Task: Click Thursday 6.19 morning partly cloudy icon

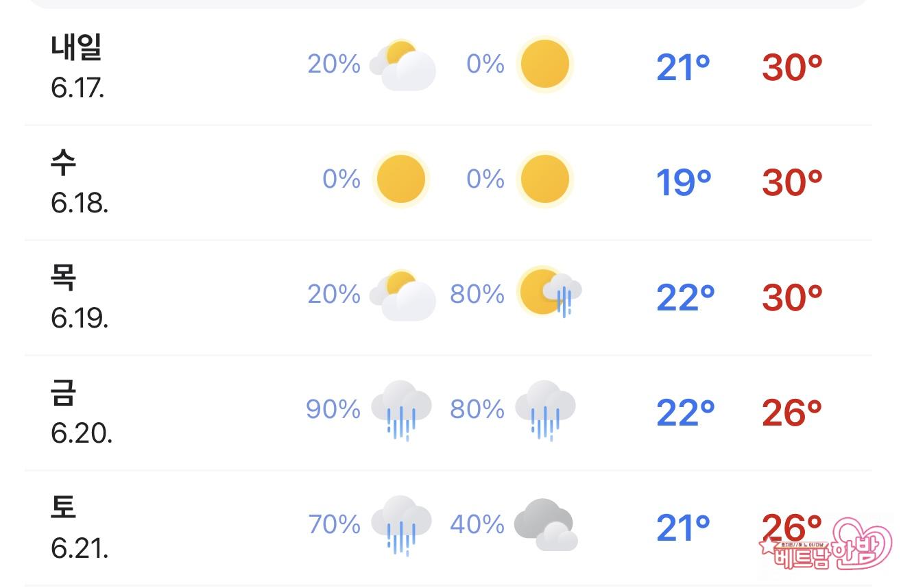Action: (403, 295)
